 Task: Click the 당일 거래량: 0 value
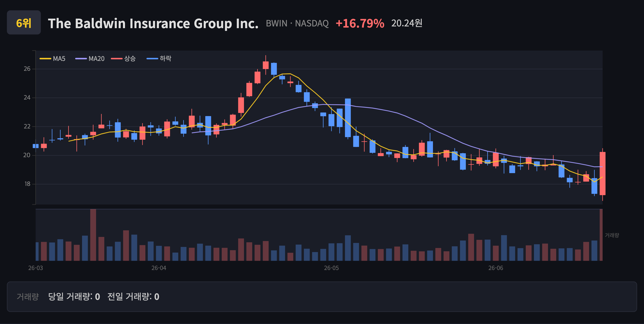click(x=74, y=296)
